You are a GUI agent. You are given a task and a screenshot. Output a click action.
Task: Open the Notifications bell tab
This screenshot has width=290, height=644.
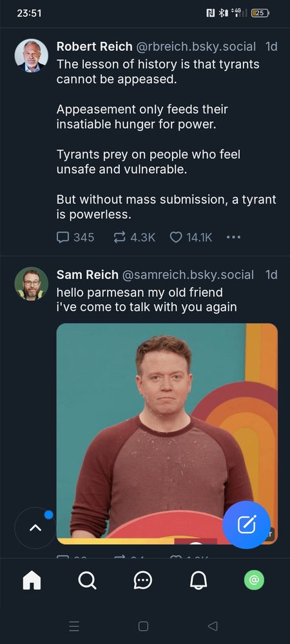[198, 580]
